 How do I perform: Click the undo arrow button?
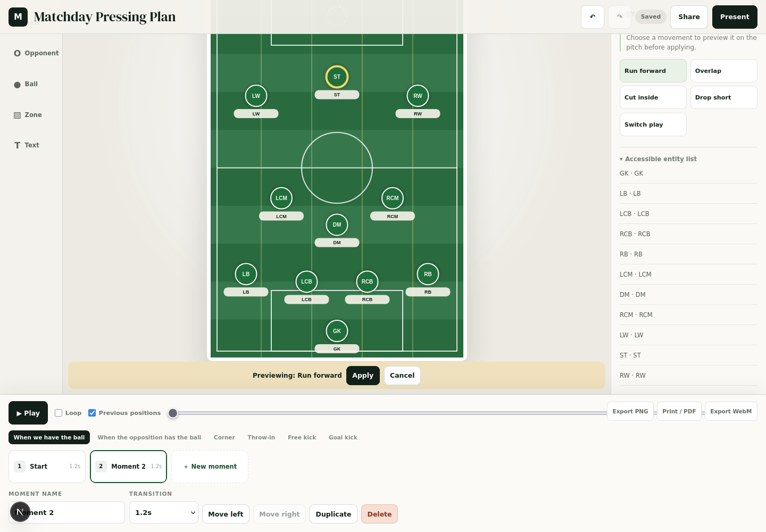593,17
